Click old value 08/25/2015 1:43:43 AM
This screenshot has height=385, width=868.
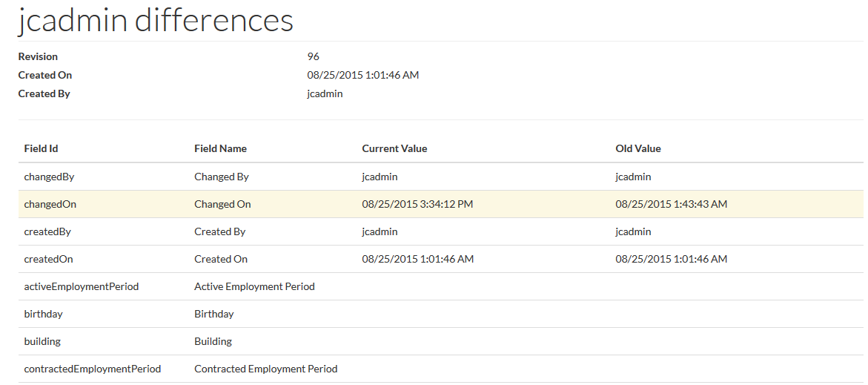point(671,204)
